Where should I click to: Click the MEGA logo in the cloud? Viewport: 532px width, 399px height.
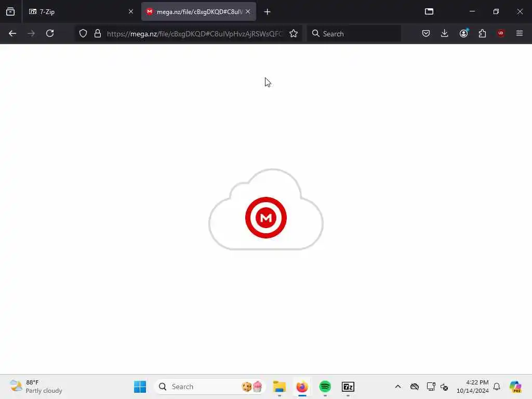[x=266, y=218]
